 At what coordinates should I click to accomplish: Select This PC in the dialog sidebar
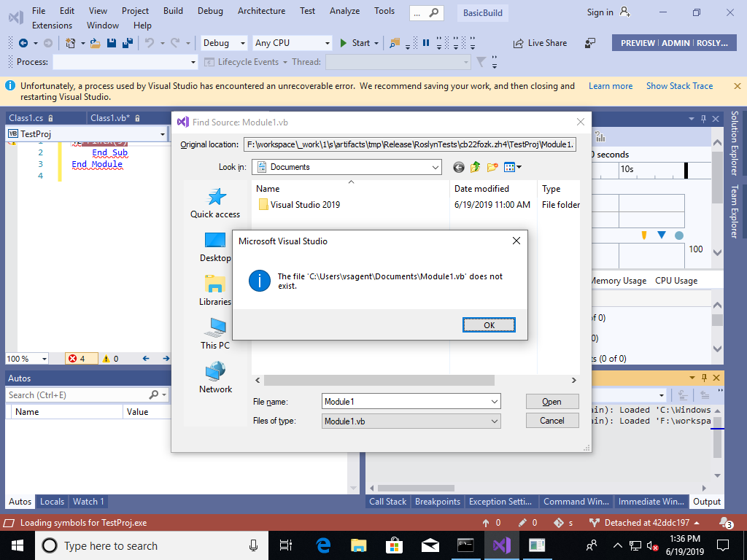[214, 334]
